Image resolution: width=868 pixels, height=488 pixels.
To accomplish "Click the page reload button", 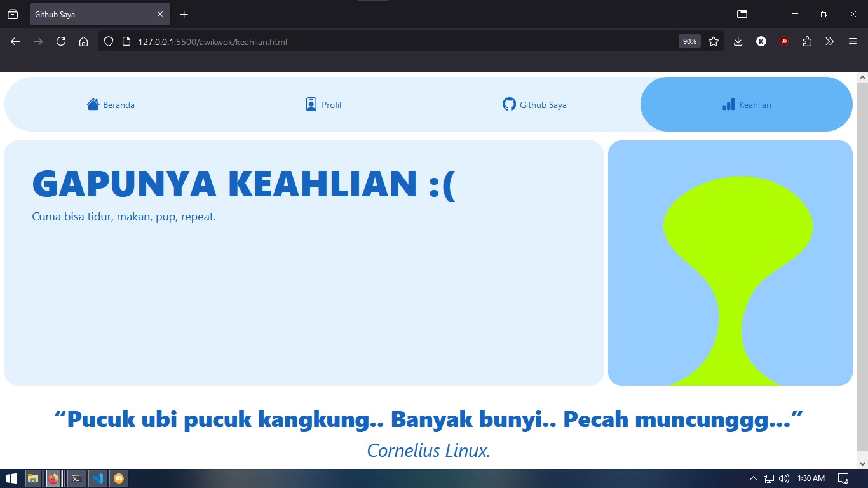I will click(61, 41).
